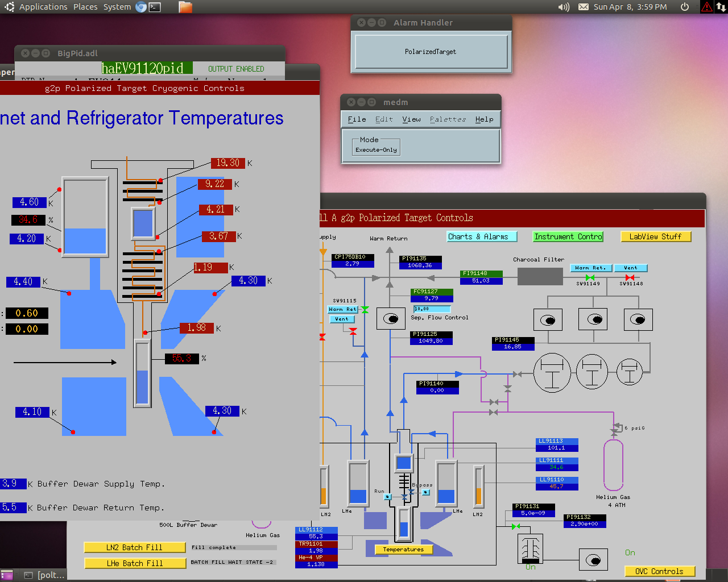This screenshot has height=582, width=728.
Task: Toggle the Run valve button
Action: coord(388,497)
